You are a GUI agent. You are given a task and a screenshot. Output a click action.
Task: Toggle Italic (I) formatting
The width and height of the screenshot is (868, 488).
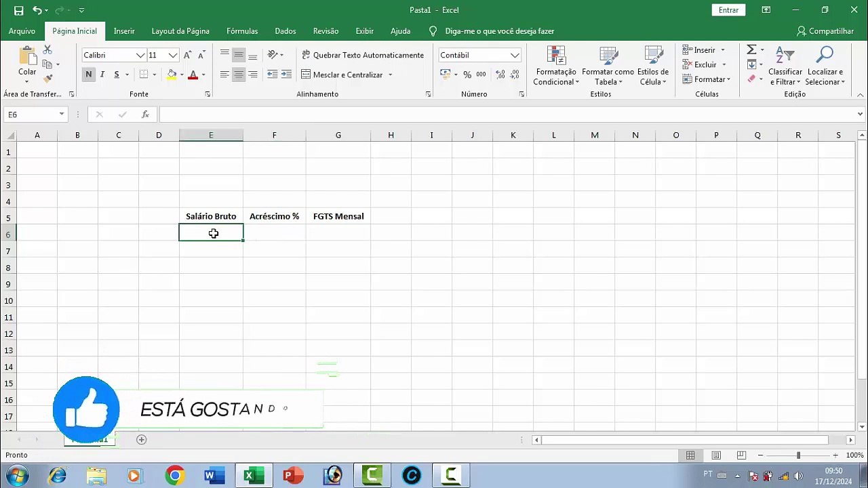[x=102, y=75]
